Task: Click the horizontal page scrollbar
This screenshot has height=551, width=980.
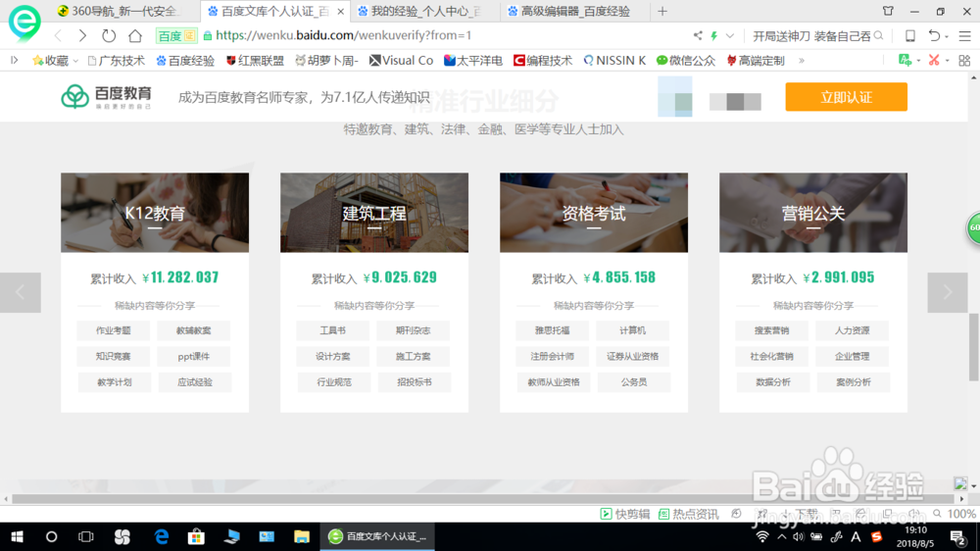Action: [485, 498]
